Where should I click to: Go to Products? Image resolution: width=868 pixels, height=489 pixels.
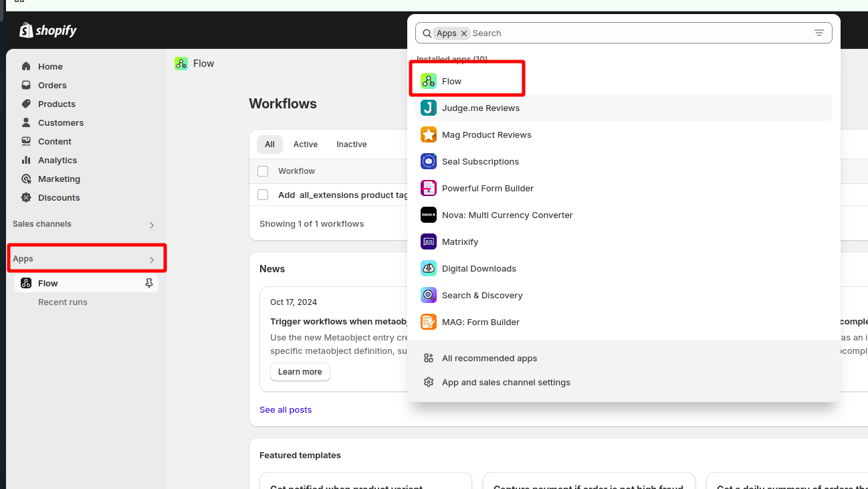[x=57, y=104]
